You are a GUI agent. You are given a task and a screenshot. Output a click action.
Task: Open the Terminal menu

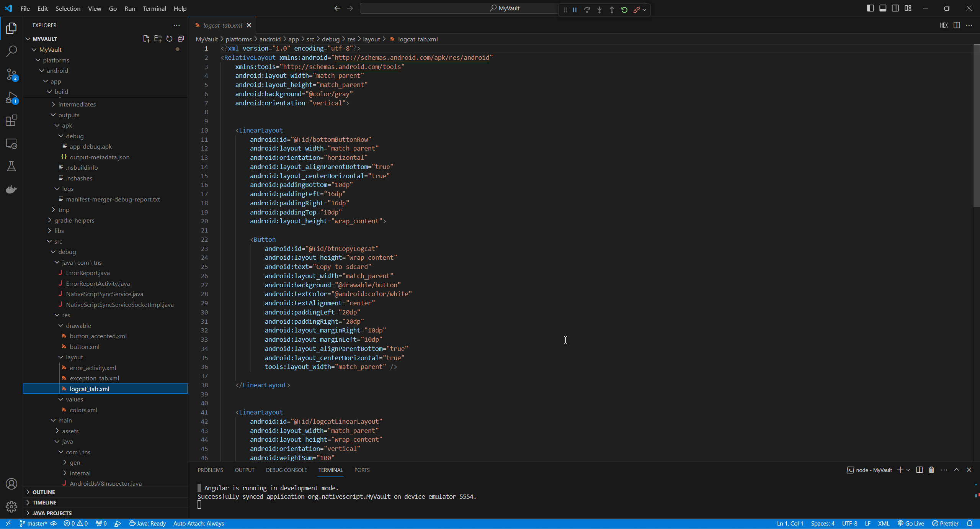pyautogui.click(x=154, y=8)
